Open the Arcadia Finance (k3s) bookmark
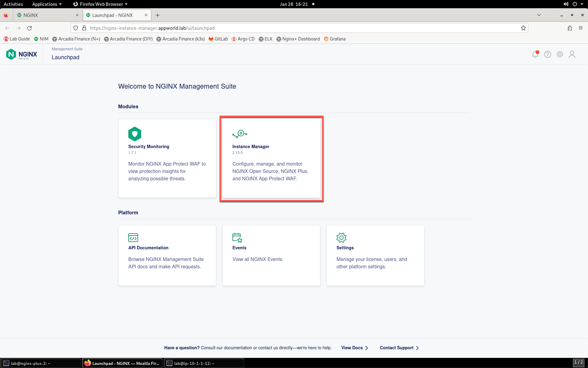588x368 pixels. 181,39
